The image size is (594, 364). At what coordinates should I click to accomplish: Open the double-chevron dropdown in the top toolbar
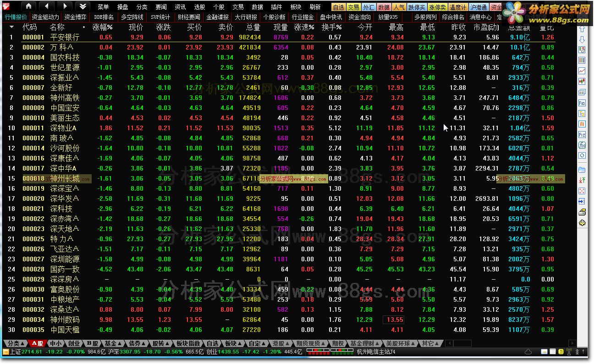coord(82,6)
